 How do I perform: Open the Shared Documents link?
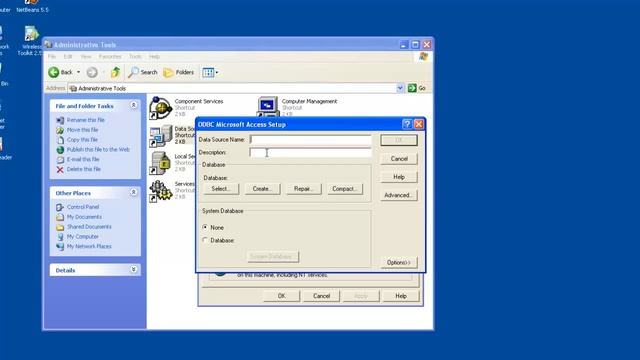[89, 227]
